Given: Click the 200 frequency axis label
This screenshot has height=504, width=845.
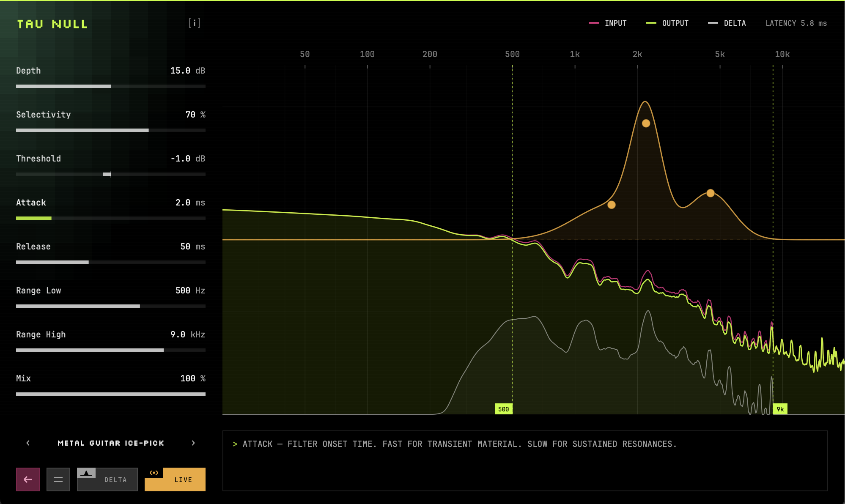Looking at the screenshot, I should 430,54.
